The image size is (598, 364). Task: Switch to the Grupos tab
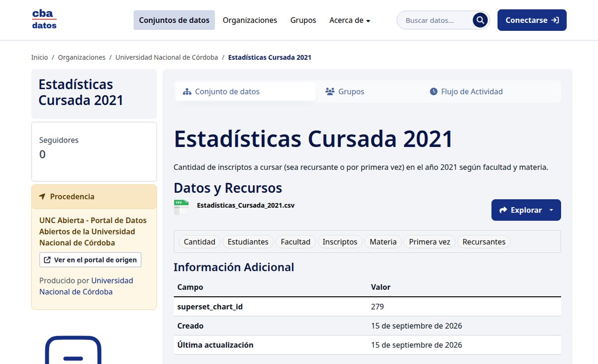tap(345, 92)
